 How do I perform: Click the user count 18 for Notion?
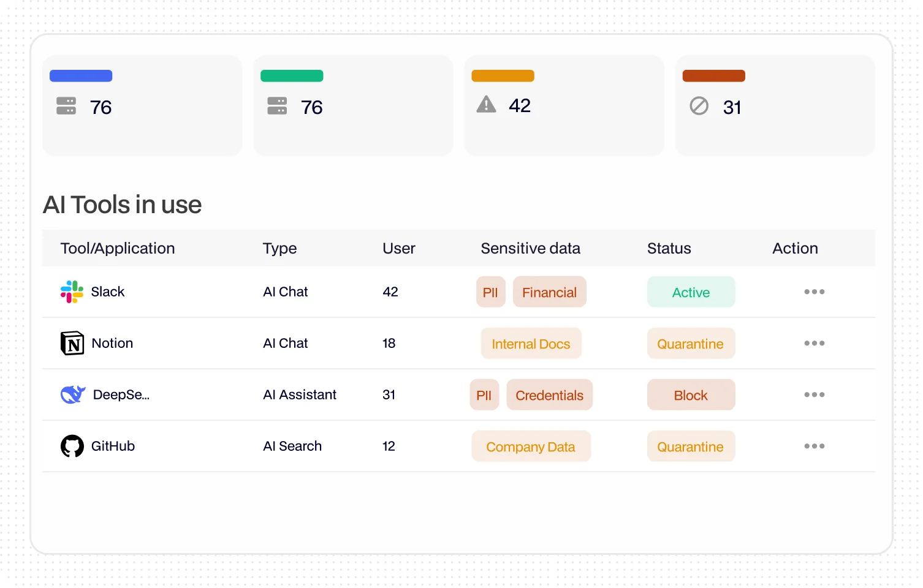click(389, 343)
